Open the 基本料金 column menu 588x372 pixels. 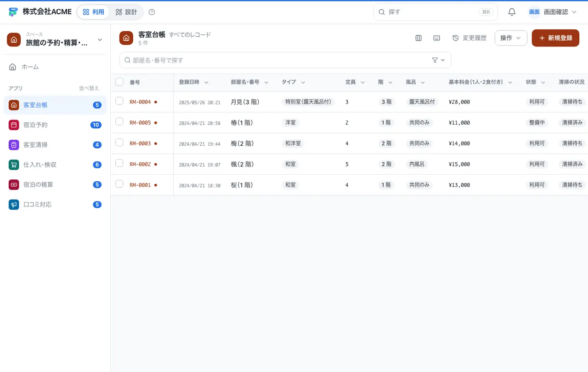click(x=510, y=82)
